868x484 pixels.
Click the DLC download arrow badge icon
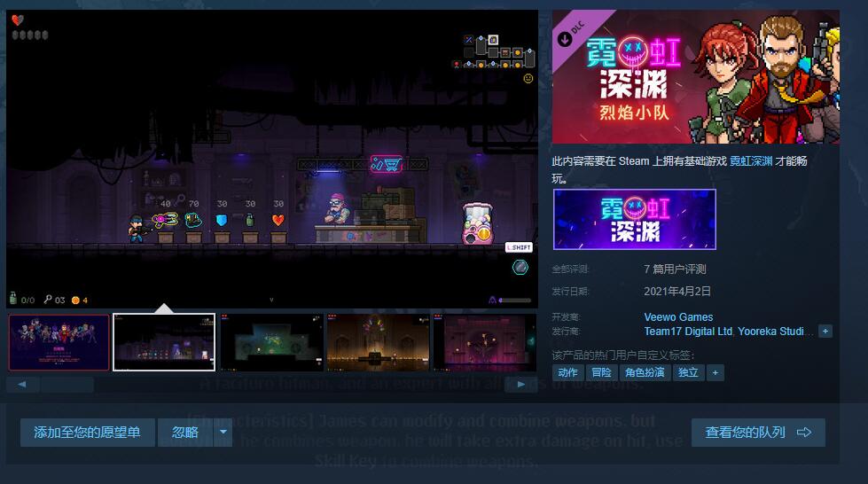(x=564, y=39)
